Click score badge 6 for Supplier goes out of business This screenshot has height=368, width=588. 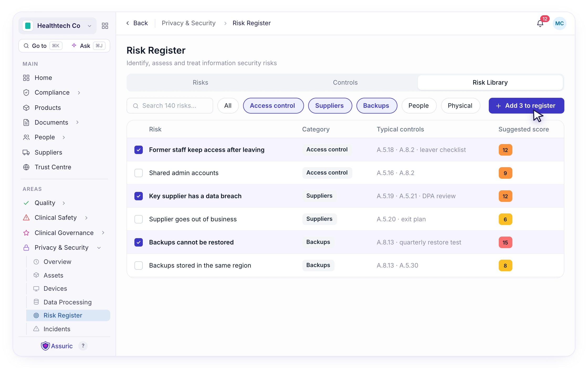click(x=505, y=219)
